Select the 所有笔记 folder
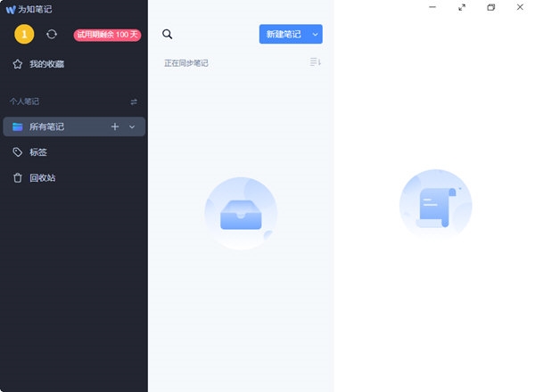 pos(46,127)
